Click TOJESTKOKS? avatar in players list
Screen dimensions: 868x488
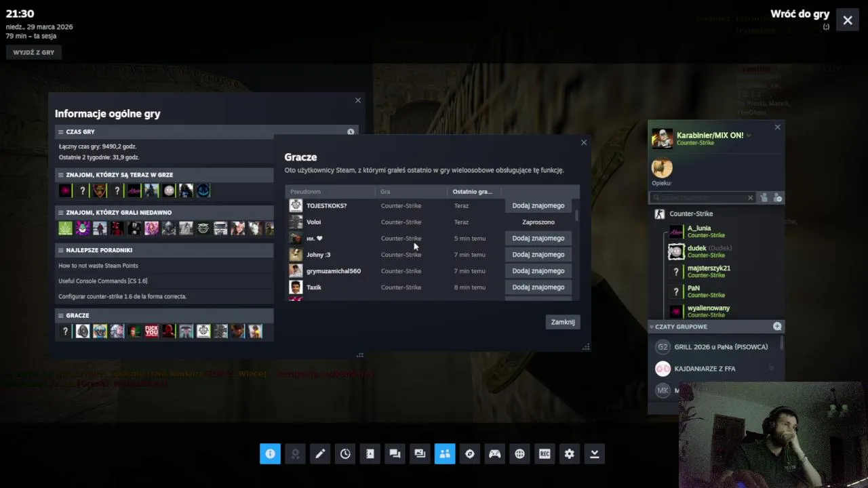(296, 205)
